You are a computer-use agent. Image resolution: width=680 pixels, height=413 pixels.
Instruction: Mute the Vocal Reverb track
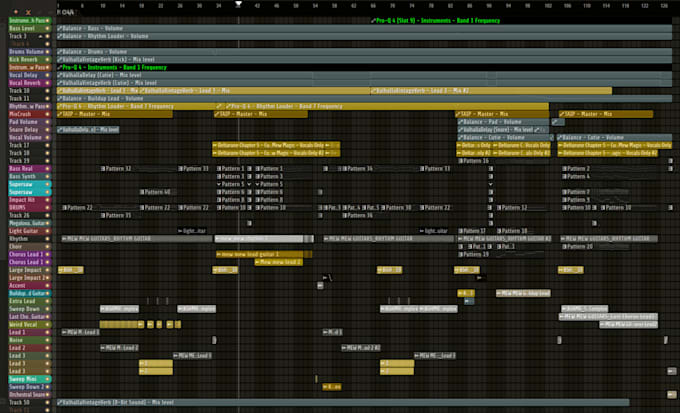click(47, 83)
